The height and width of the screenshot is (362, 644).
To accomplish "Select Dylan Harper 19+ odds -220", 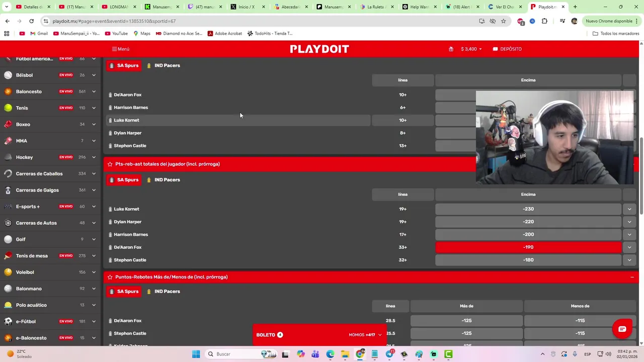I will click(528, 222).
